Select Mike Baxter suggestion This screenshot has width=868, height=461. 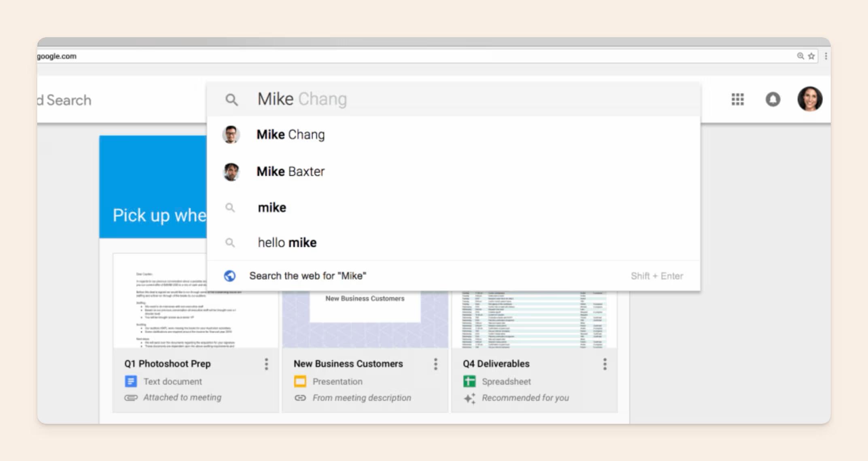453,171
